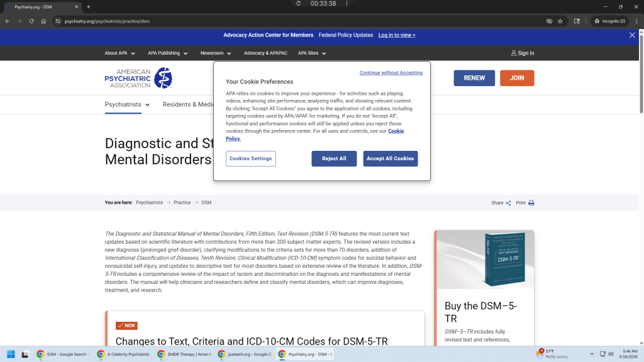Bookmark this page with the star icon
The image size is (644, 362).
click(x=560, y=21)
